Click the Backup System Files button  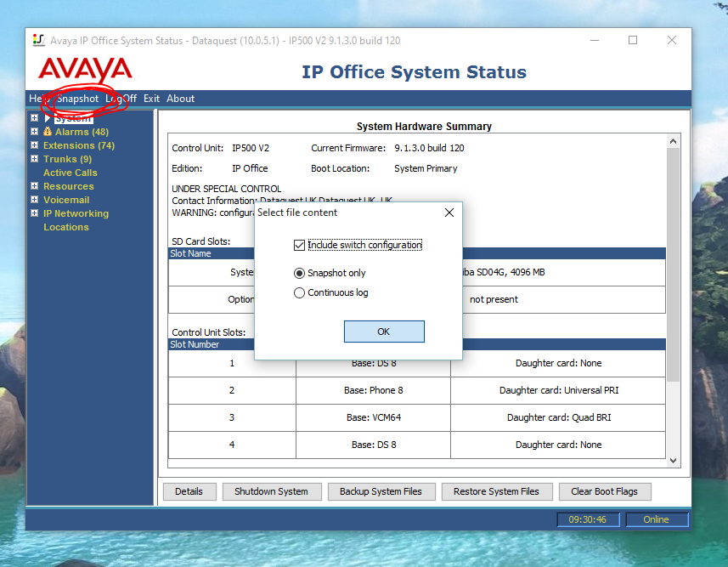coord(381,491)
